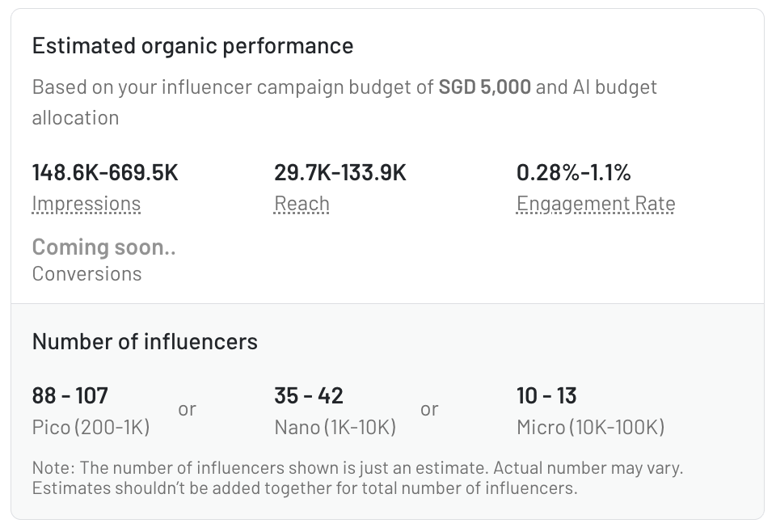Click the 35 - 42 influencer count
Image resolution: width=776 pixels, height=532 pixels.
(x=309, y=395)
